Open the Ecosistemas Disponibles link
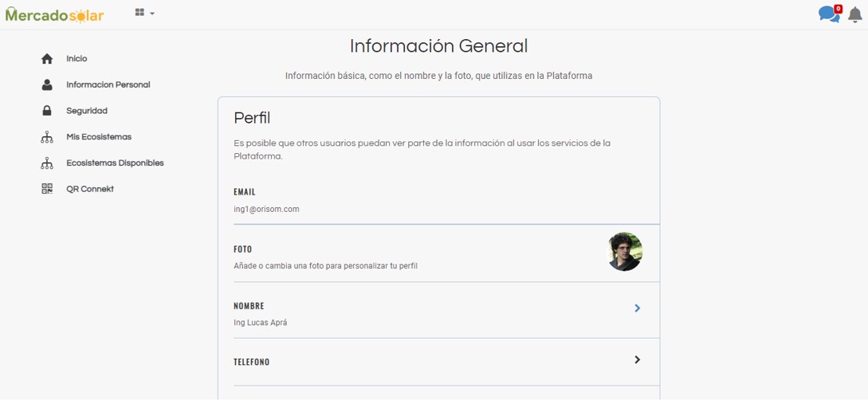Screen dimensions: 868x400 click(x=115, y=163)
